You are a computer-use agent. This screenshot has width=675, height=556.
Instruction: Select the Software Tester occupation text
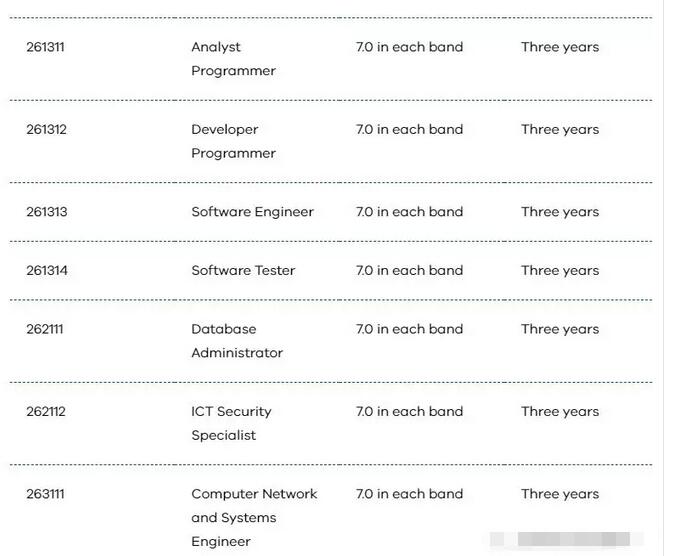tap(243, 271)
